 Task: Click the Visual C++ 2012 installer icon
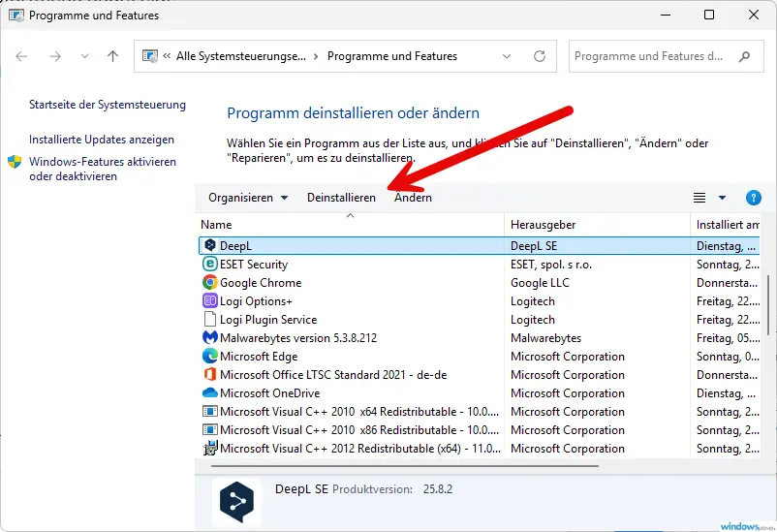[x=210, y=448]
